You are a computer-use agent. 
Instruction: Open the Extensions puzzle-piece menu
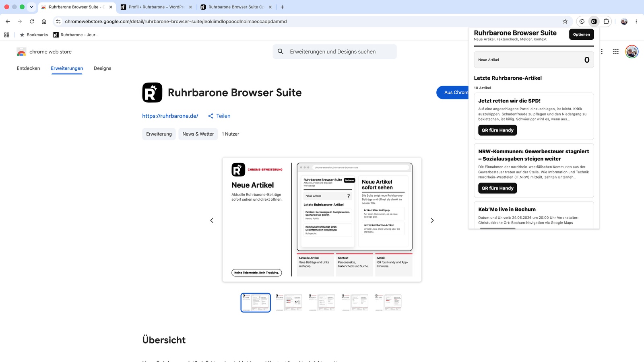pyautogui.click(x=606, y=21)
